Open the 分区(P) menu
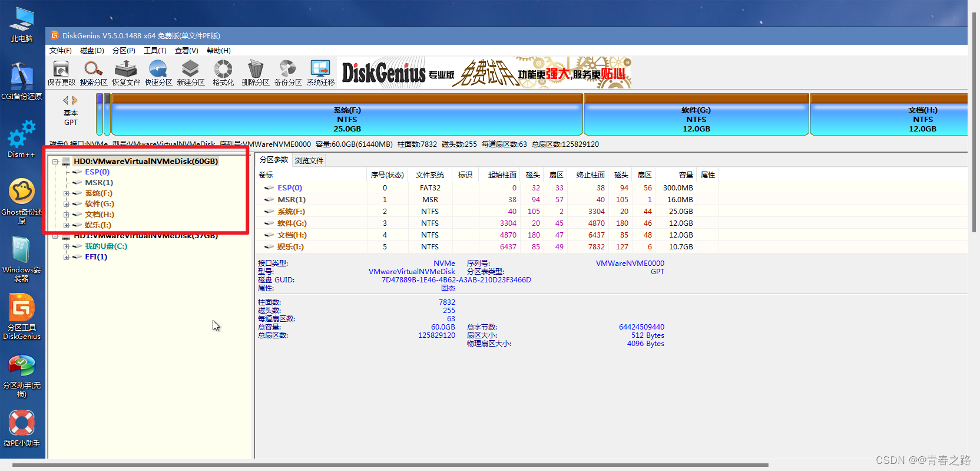 (124, 51)
